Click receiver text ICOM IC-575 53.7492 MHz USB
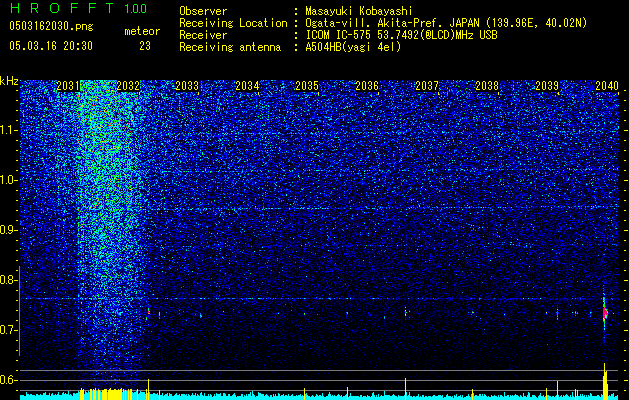The image size is (629, 400). click(x=401, y=35)
